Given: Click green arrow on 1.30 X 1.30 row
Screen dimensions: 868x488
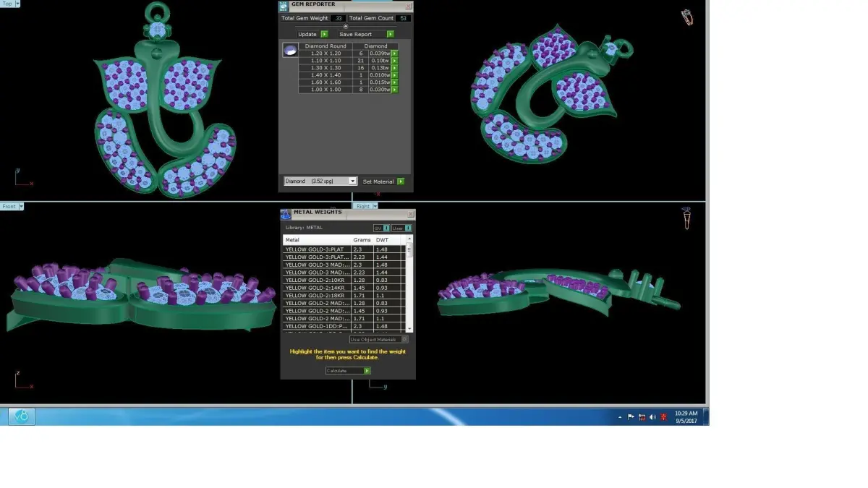Looking at the screenshot, I should 394,68.
